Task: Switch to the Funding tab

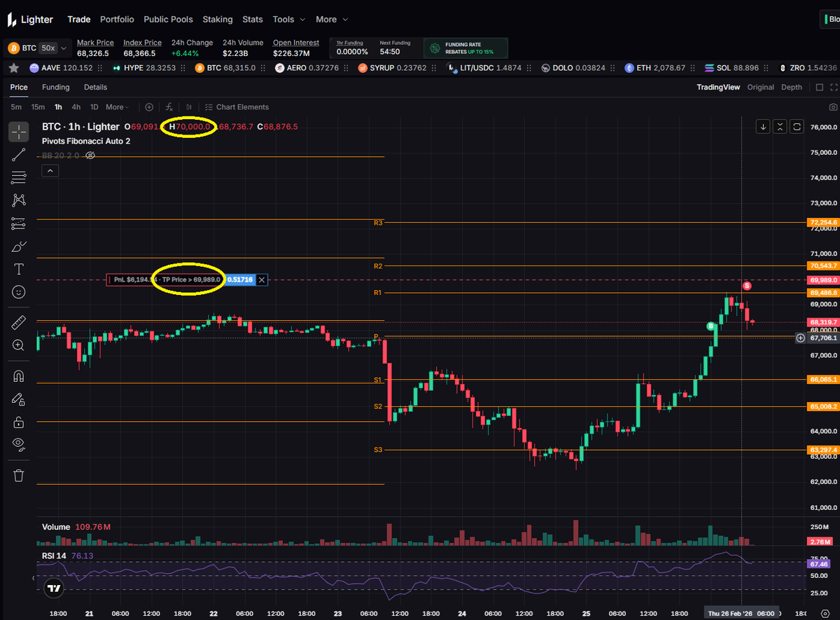Action: (x=56, y=88)
